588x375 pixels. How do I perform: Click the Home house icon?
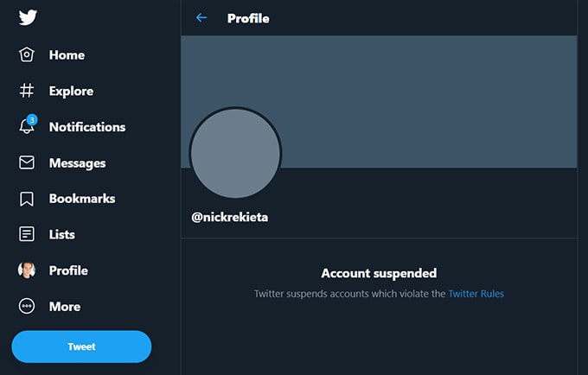27,55
